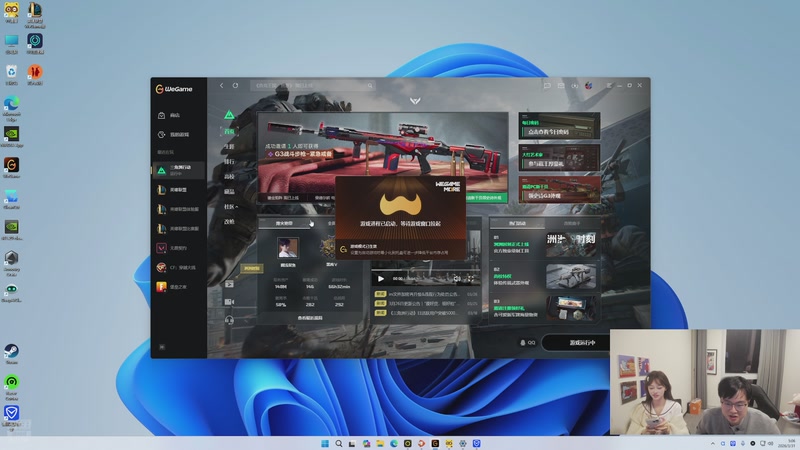Open third G3 skin promo card
Image resolution: width=800 pixels, height=450 pixels.
(559, 189)
